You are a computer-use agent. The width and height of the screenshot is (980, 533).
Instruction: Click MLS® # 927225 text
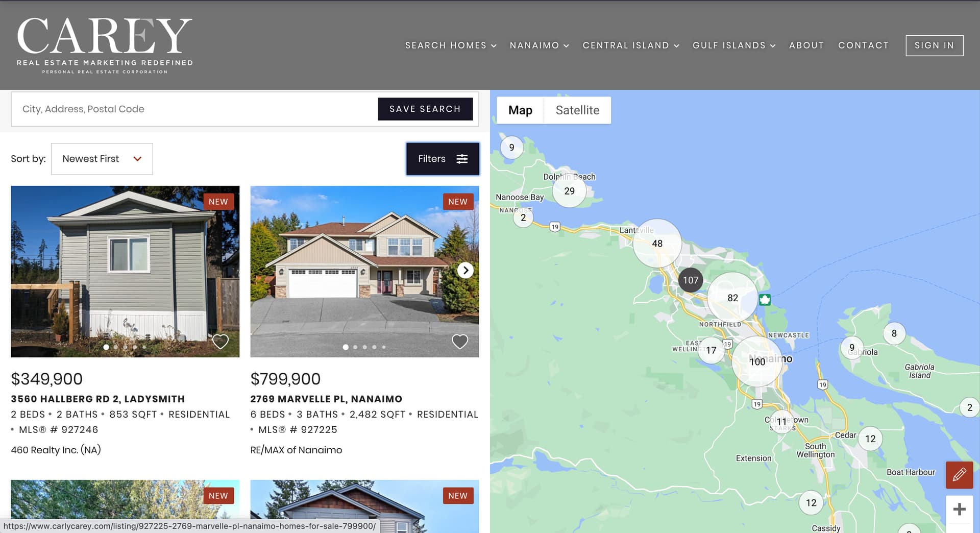tap(298, 429)
